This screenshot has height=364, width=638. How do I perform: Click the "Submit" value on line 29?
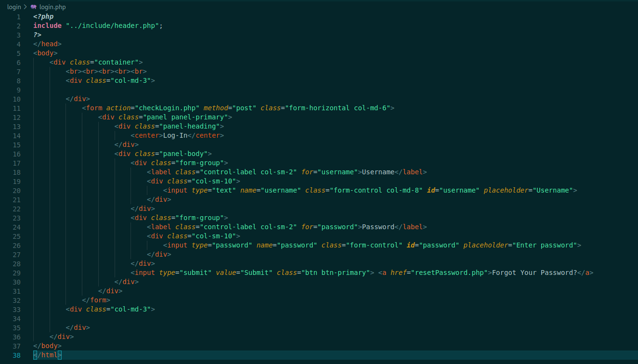pos(257,273)
